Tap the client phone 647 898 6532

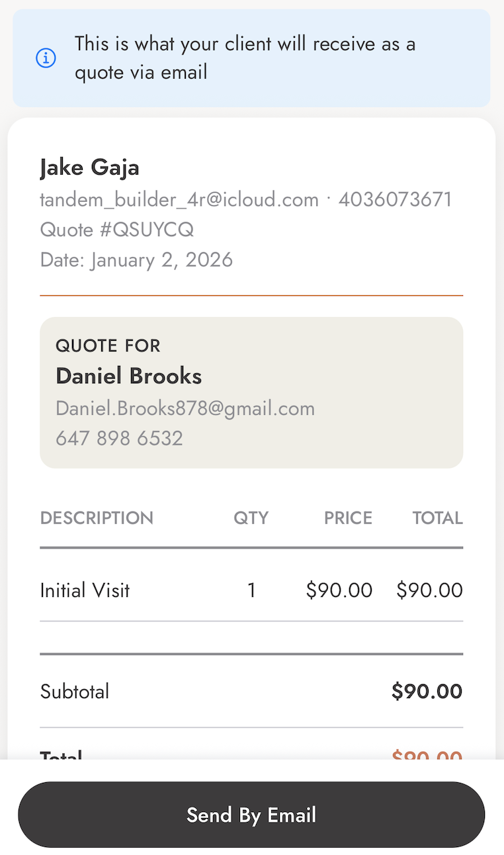tap(119, 438)
